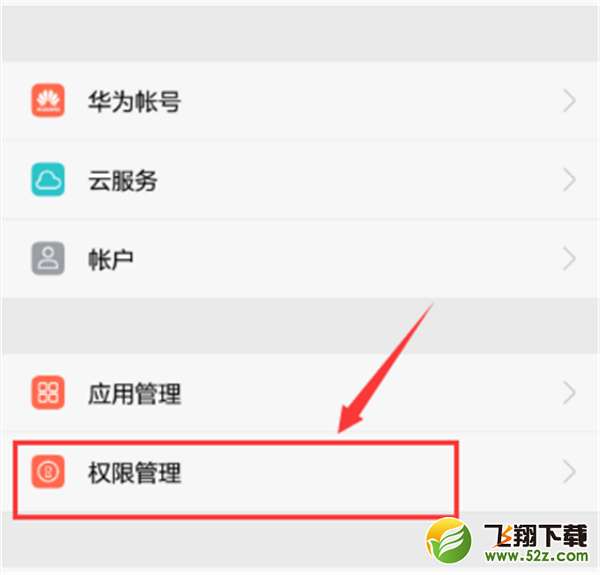Click the www.52z.com watermark link
Screen dimensions: 600x575
536,556
